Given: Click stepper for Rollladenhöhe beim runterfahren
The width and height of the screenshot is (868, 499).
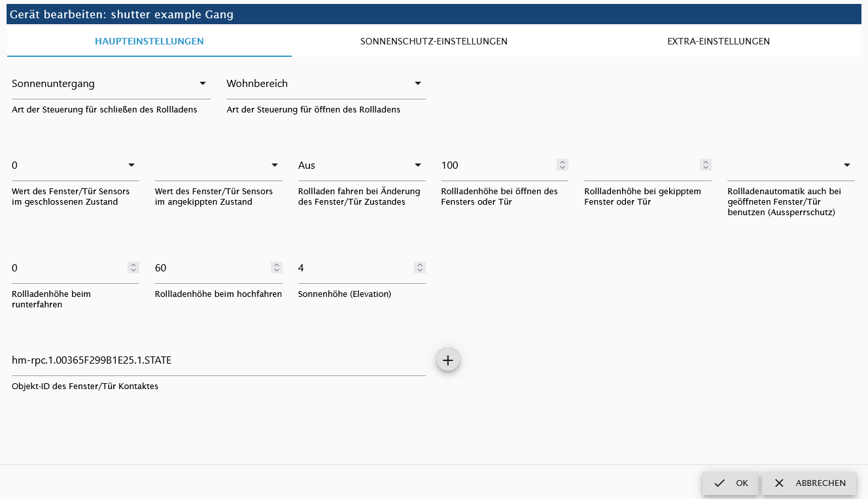Looking at the screenshot, I should (x=133, y=267).
